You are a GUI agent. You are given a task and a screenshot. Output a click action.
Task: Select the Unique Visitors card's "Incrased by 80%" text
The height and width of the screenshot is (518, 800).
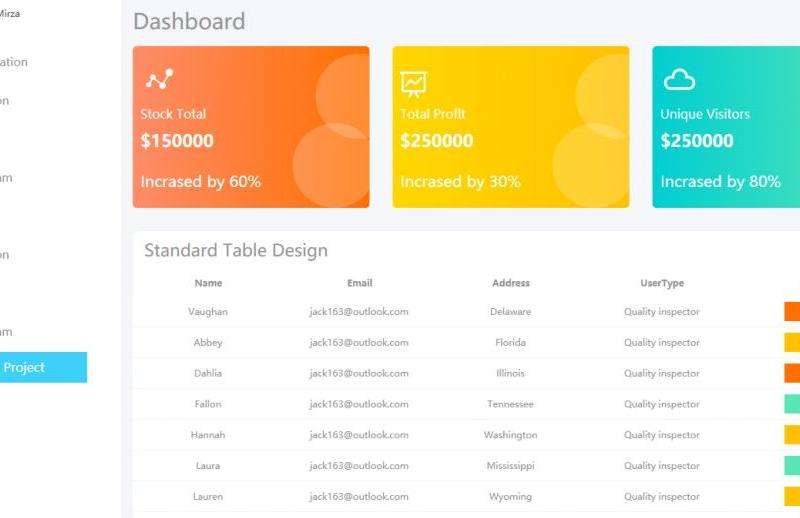[x=720, y=182]
